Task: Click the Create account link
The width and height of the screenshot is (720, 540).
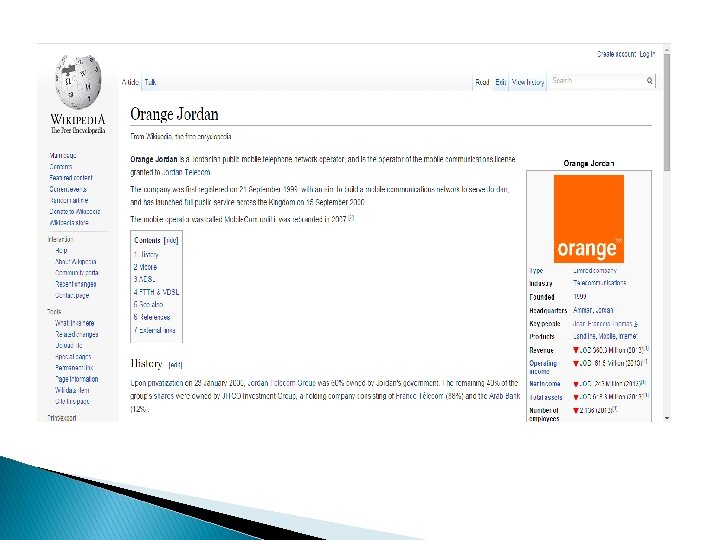Action: pos(616,54)
